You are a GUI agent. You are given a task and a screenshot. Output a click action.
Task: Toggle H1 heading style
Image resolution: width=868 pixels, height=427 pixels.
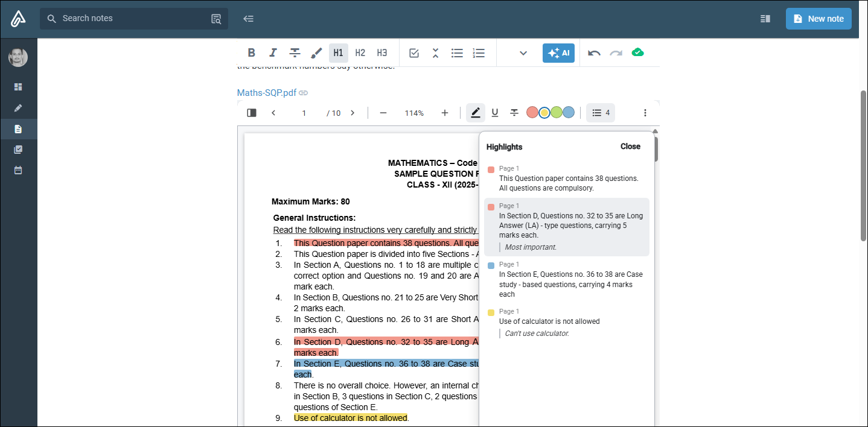click(339, 53)
